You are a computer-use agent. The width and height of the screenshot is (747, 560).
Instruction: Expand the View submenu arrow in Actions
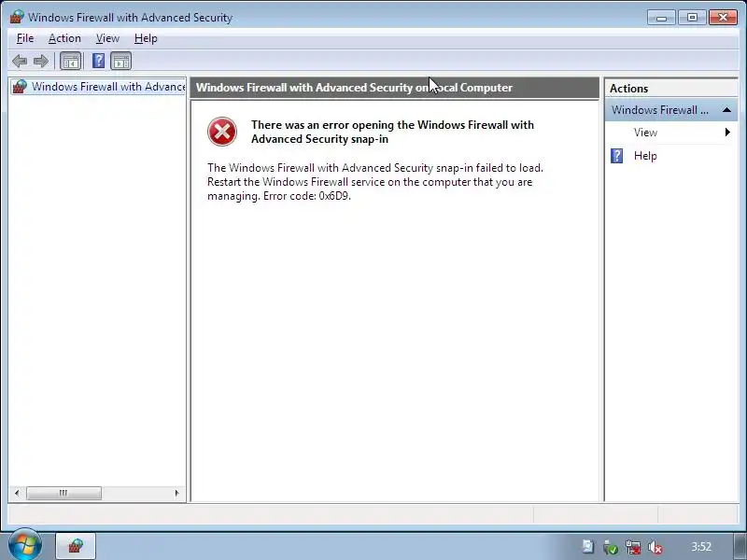[727, 133]
